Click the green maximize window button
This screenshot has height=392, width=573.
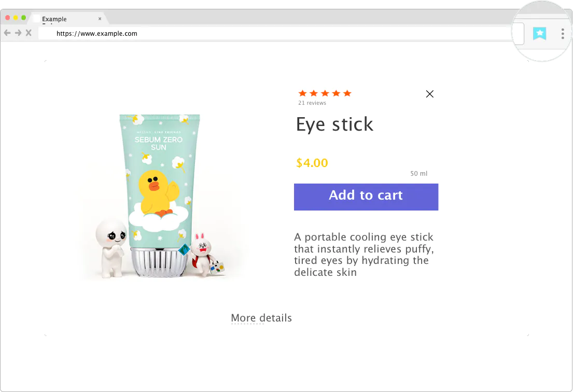click(23, 18)
